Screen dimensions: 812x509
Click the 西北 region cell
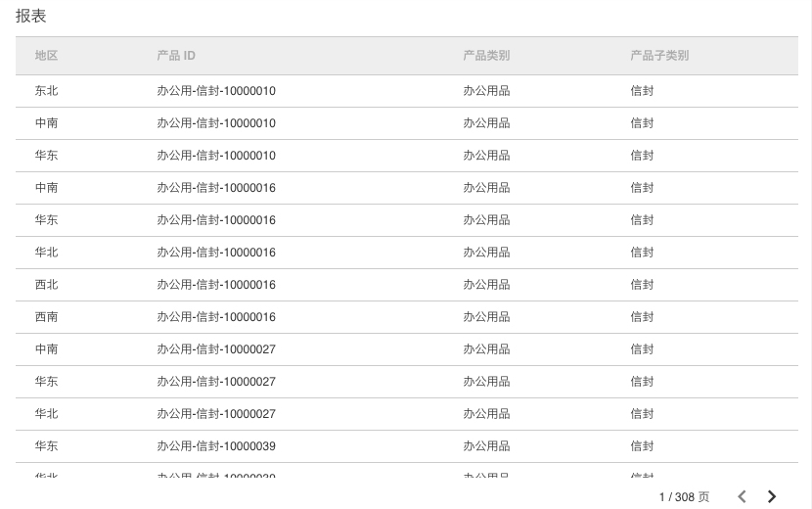point(46,285)
